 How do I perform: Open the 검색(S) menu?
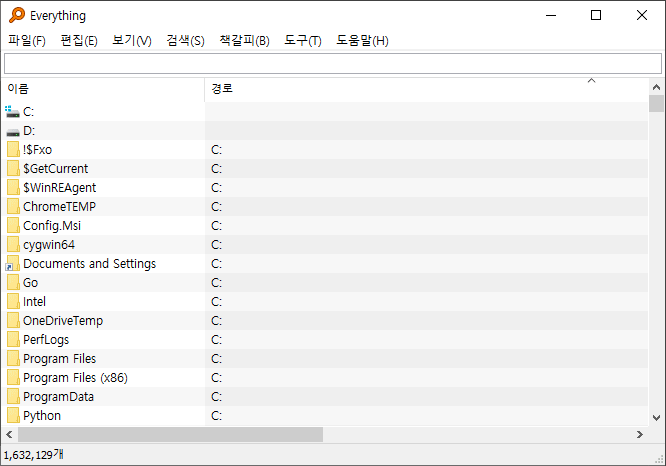185,41
